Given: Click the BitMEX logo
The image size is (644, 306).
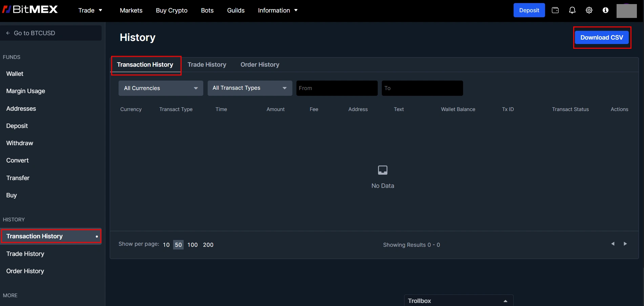Looking at the screenshot, I should point(30,9).
